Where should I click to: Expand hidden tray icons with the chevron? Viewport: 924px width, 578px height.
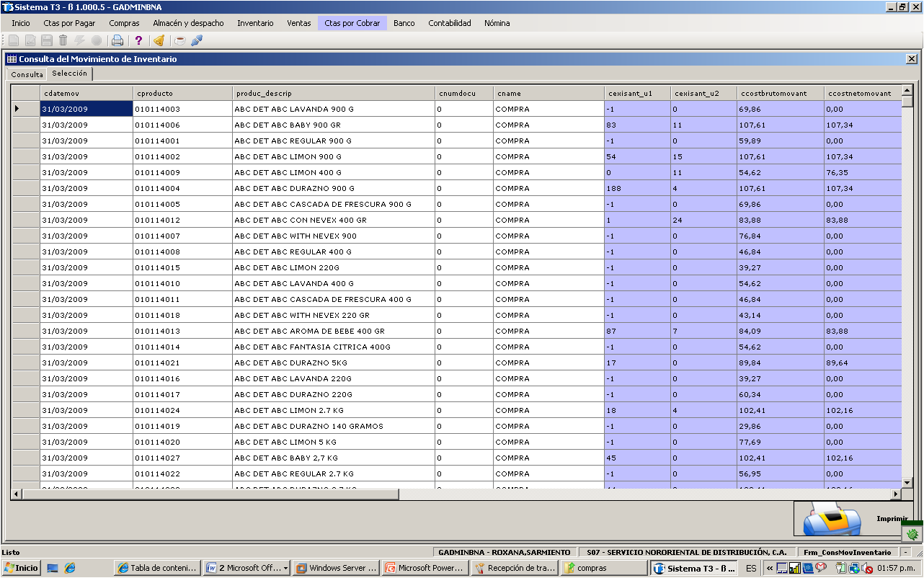click(769, 568)
